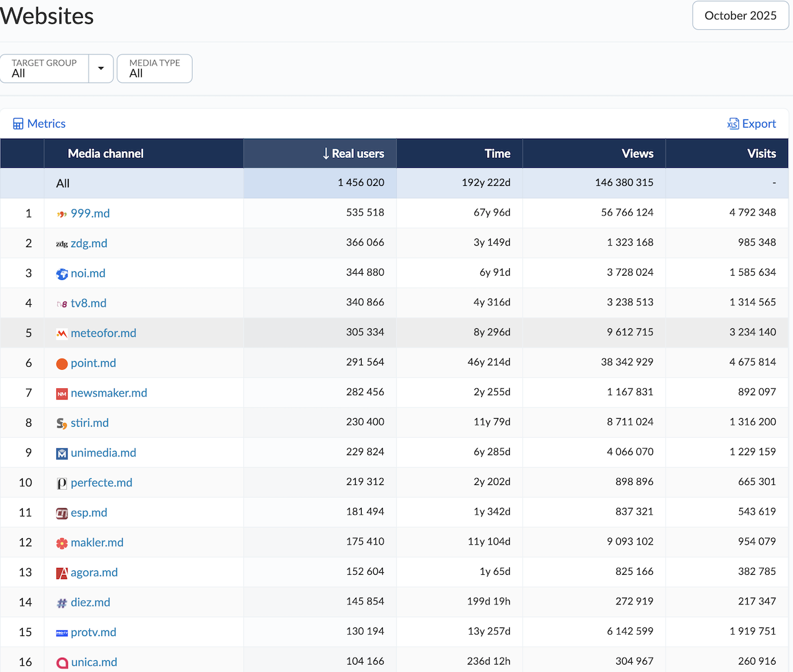Open the meteofor.md channel link
Viewport: 793px width, 672px height.
[x=103, y=333]
